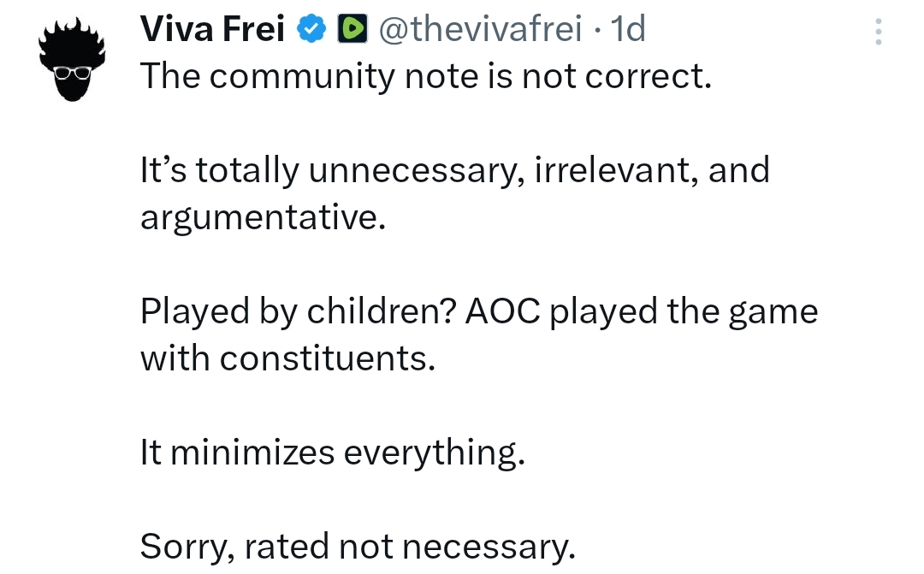Image resolution: width=924 pixels, height=574 pixels.
Task: Click the green Rumble affiliate badge
Action: [x=352, y=31]
